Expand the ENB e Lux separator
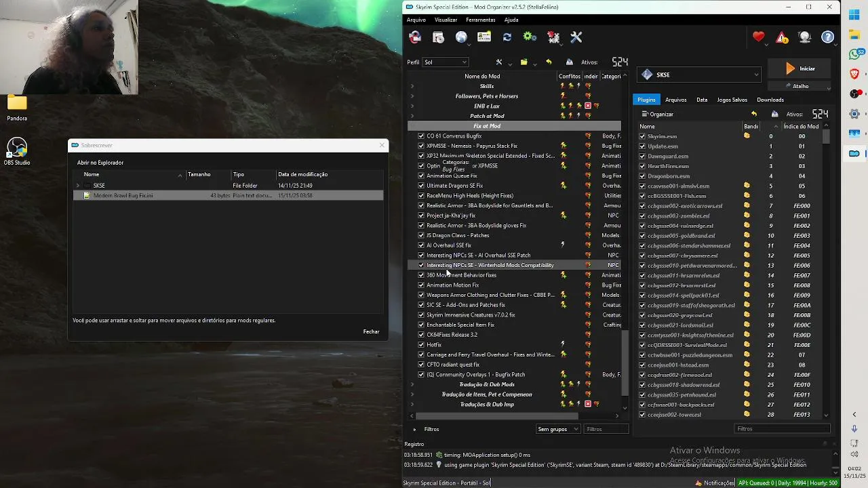Viewport: 868px width, 488px height. tap(412, 106)
